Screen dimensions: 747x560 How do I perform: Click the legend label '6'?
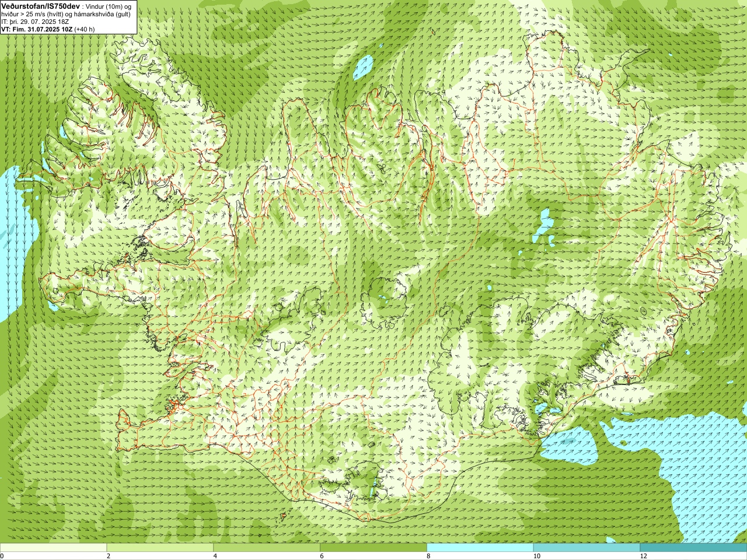tap(322, 556)
